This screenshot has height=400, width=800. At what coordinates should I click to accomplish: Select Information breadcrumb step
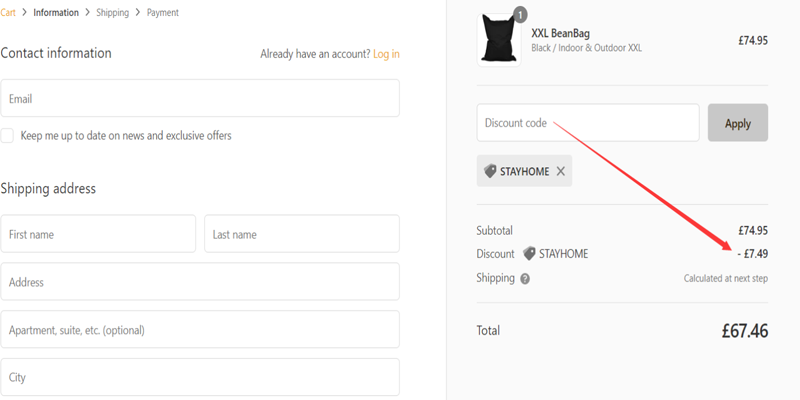click(56, 12)
